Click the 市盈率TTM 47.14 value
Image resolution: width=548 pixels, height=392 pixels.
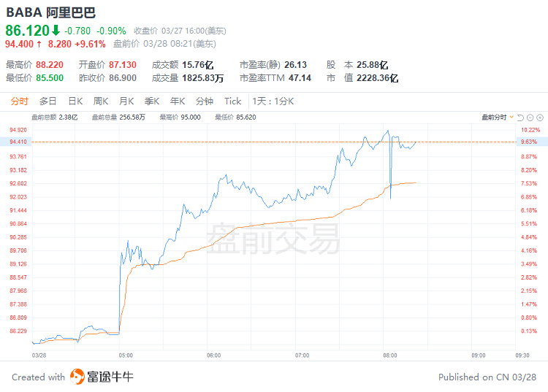pyautogui.click(x=300, y=78)
